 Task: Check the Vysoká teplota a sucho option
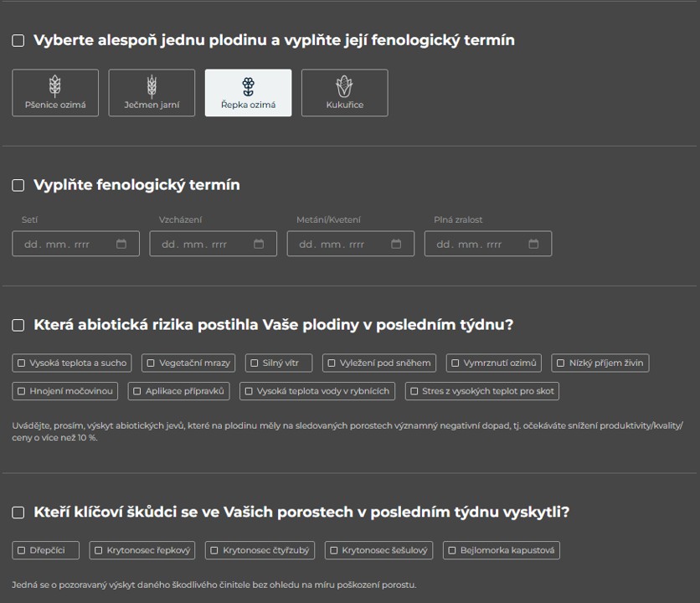22,363
